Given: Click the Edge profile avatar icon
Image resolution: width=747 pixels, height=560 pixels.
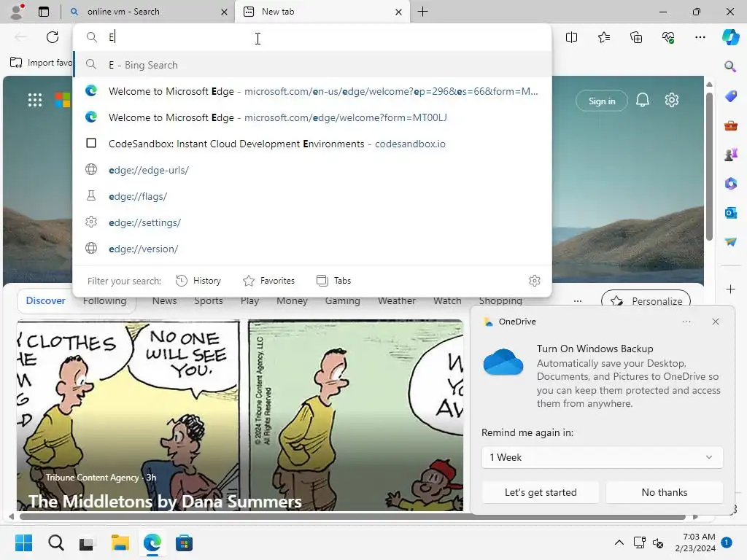Looking at the screenshot, I should point(17,12).
